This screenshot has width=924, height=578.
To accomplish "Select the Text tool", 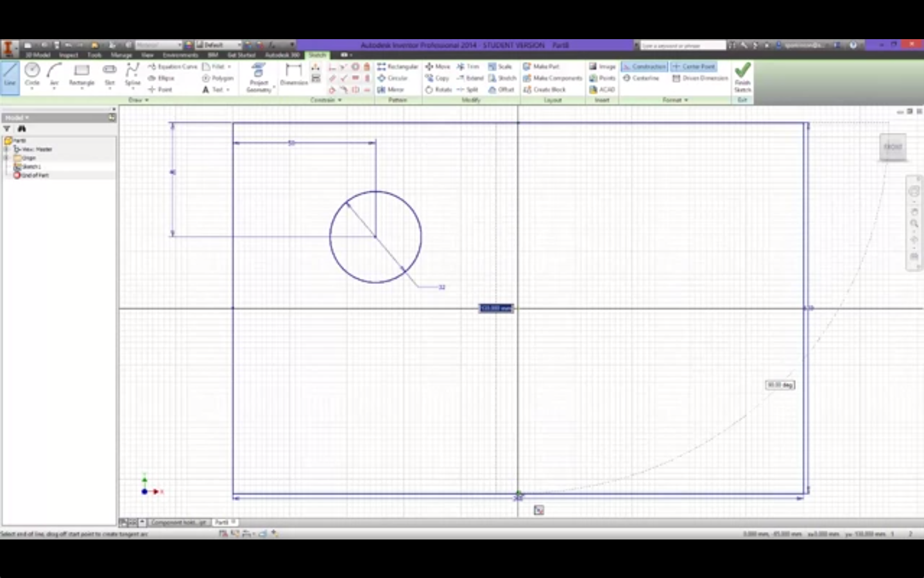I will click(x=213, y=89).
